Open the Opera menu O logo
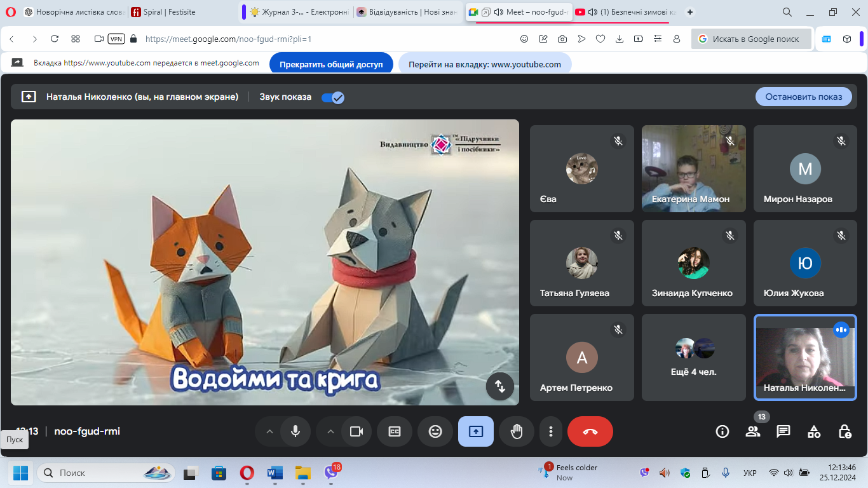 tap(10, 12)
